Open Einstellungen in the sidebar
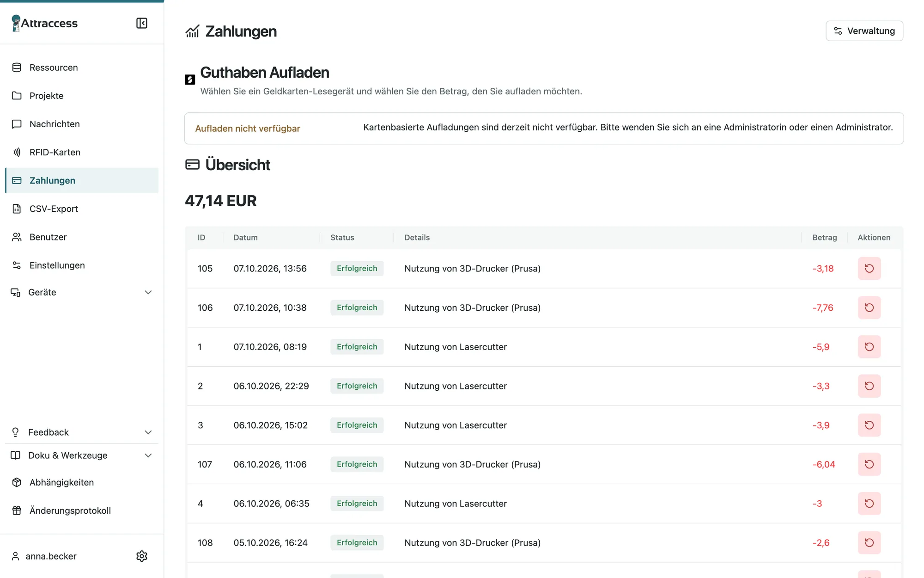The height and width of the screenshot is (578, 924). coord(82,265)
